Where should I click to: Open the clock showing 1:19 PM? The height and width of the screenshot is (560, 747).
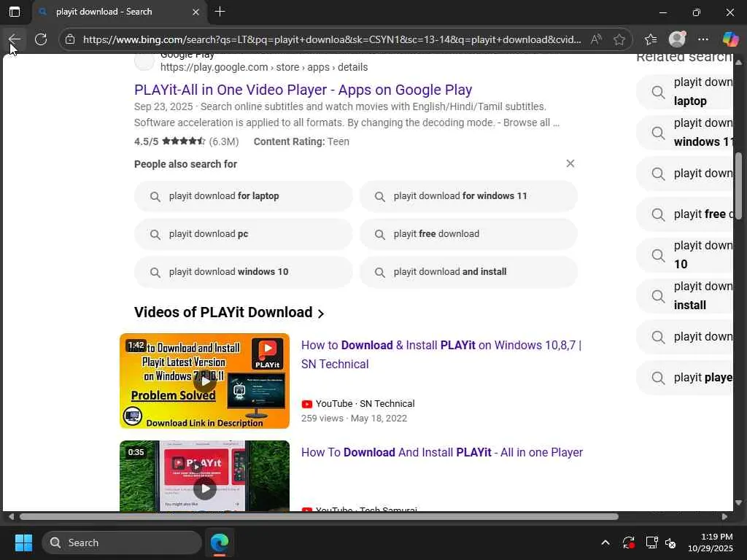pos(711,542)
